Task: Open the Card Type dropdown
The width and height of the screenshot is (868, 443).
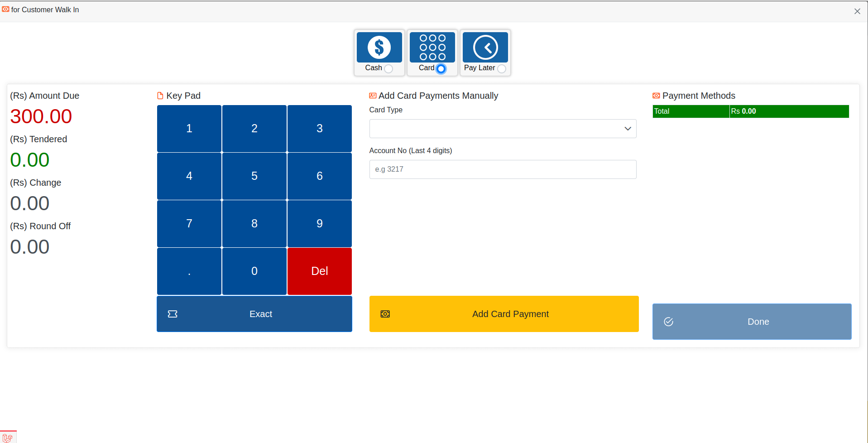Action: [503, 129]
